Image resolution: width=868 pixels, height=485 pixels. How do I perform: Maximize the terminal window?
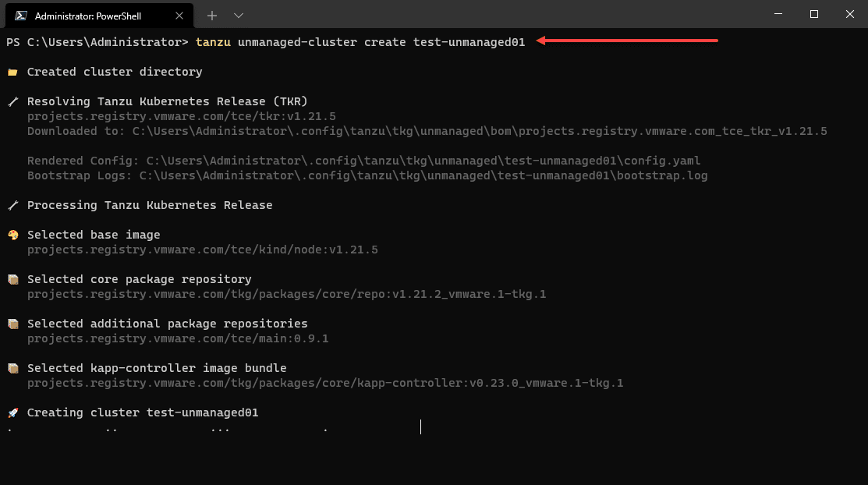click(813, 14)
